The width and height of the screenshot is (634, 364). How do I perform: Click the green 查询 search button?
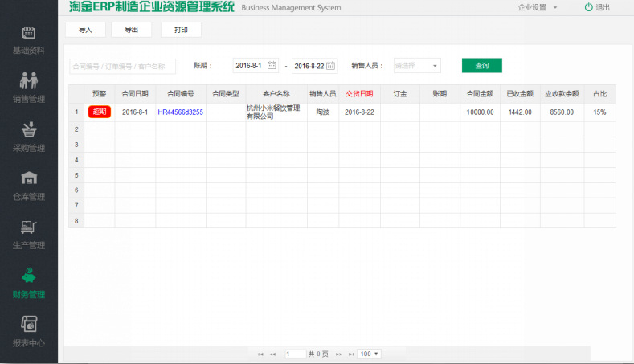click(481, 66)
